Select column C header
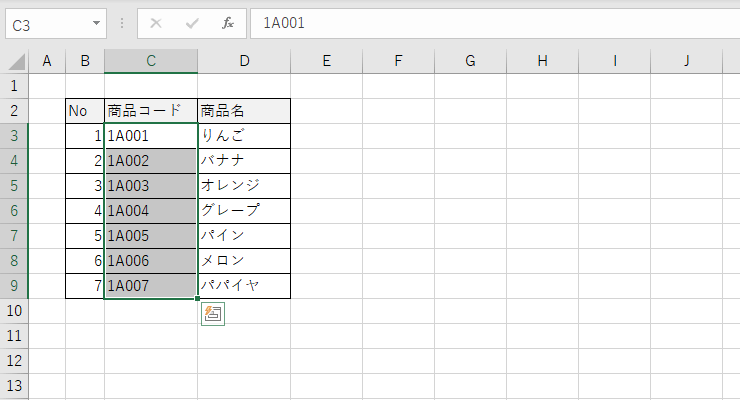This screenshot has width=740, height=400. 151,61
